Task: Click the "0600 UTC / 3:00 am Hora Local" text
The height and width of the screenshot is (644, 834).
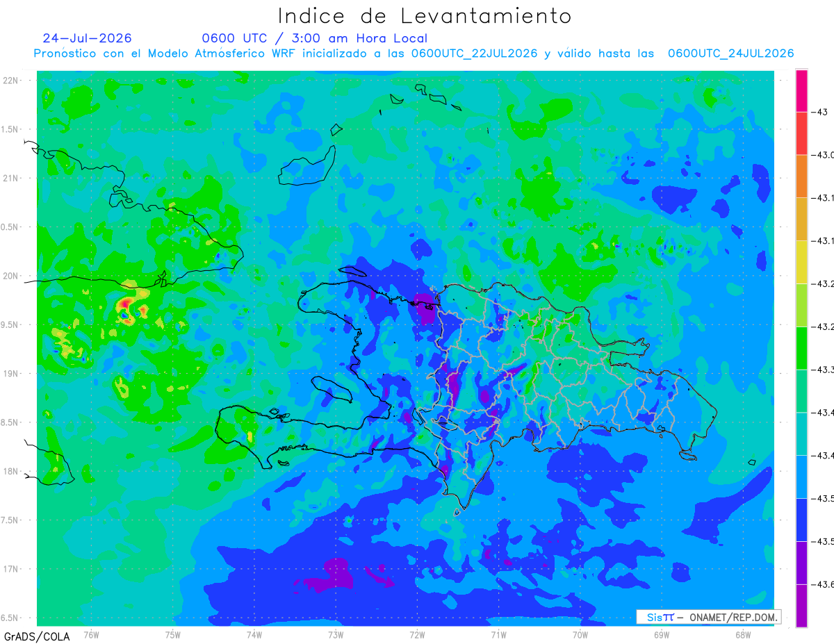Action: 315,38
